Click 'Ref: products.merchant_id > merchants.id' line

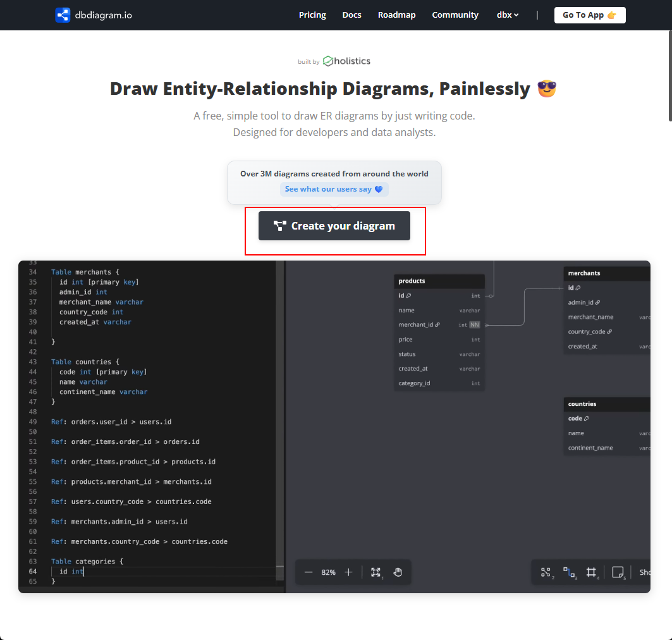click(x=131, y=482)
